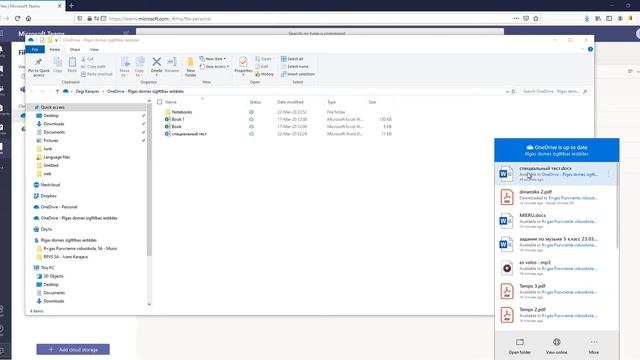Click in Search OneDrive field
Screen dimensions: 640x360
(555, 91)
